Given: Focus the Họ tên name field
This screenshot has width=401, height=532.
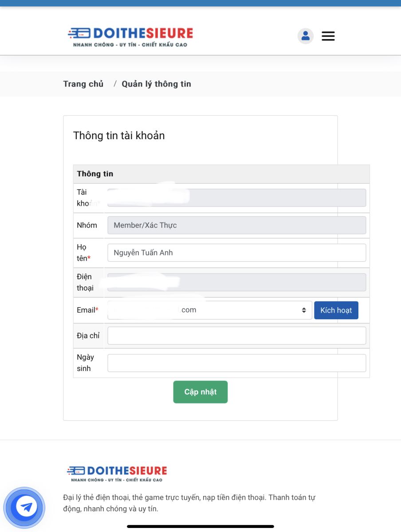Looking at the screenshot, I should [236, 253].
